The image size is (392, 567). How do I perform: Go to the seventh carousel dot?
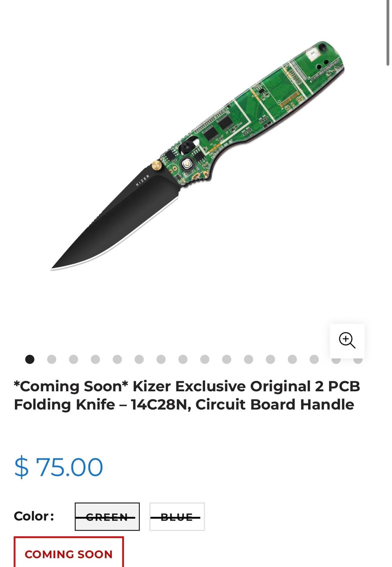pos(161,359)
